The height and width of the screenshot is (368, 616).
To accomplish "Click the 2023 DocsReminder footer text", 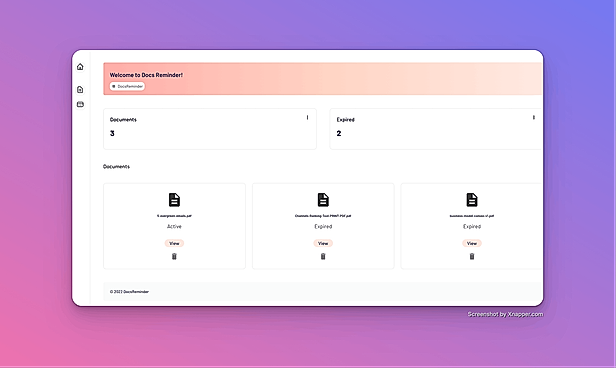I will point(129,292).
